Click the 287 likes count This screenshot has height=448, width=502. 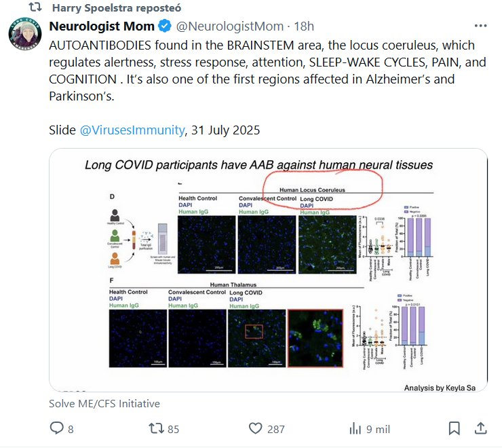coord(275,429)
